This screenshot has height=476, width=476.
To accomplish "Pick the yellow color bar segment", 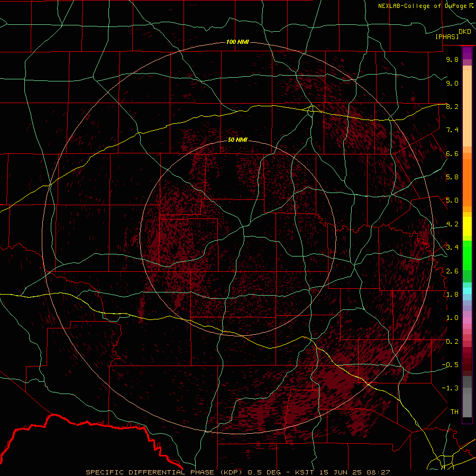I will (467, 226).
